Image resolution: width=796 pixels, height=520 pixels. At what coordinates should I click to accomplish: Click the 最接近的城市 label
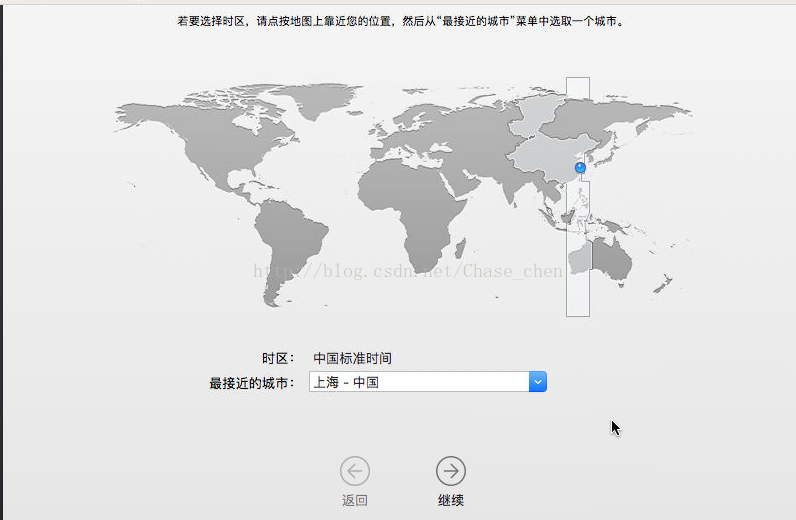(x=252, y=383)
